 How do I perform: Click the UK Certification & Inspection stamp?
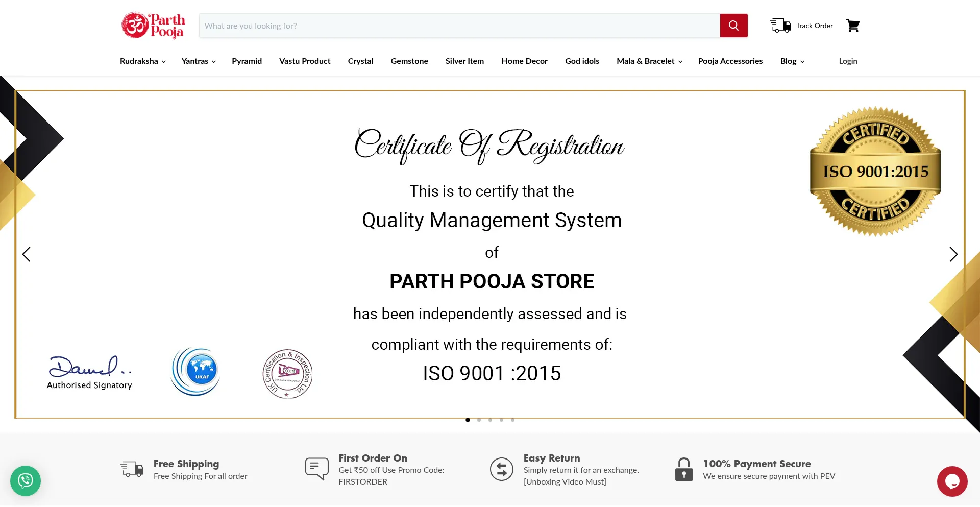tap(287, 374)
